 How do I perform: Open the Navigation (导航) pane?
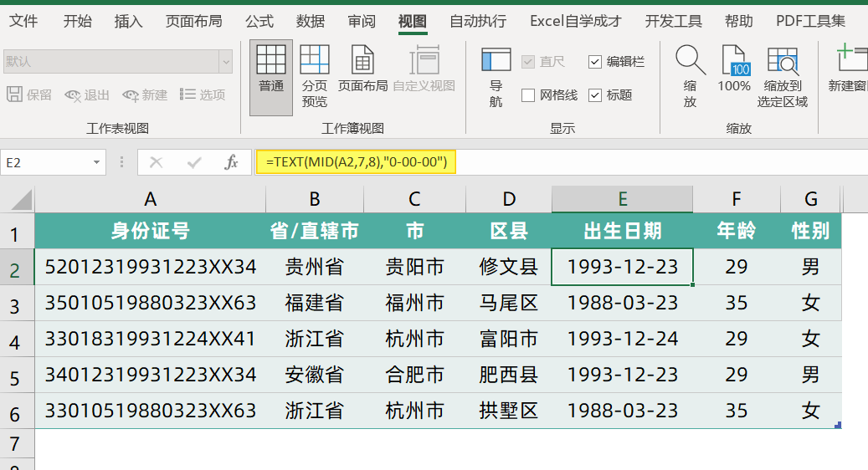click(496, 78)
